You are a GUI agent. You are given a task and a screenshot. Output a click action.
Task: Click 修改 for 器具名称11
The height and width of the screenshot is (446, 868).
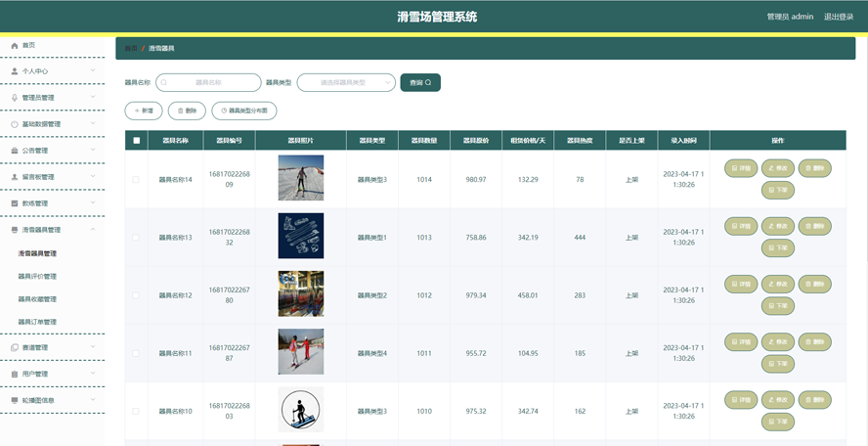coord(778,342)
